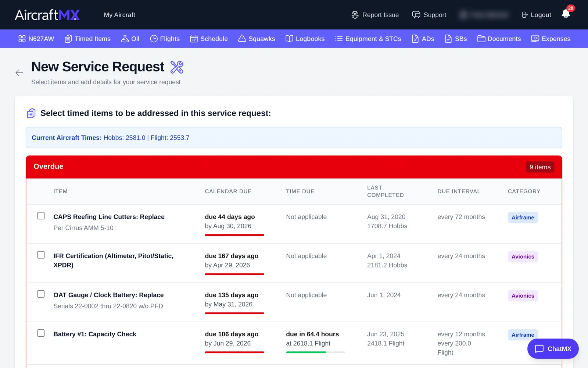Check the Battery #1: Capacity Check box
The image size is (588, 368).
pyautogui.click(x=41, y=333)
